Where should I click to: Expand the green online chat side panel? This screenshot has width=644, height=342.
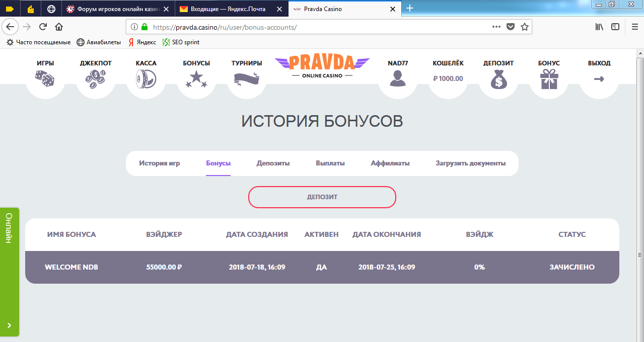(10, 272)
